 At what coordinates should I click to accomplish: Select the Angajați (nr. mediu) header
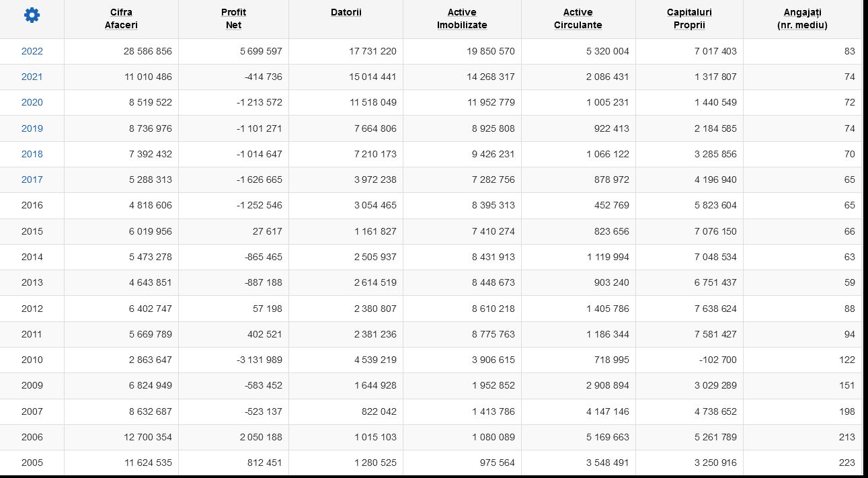tap(802, 19)
